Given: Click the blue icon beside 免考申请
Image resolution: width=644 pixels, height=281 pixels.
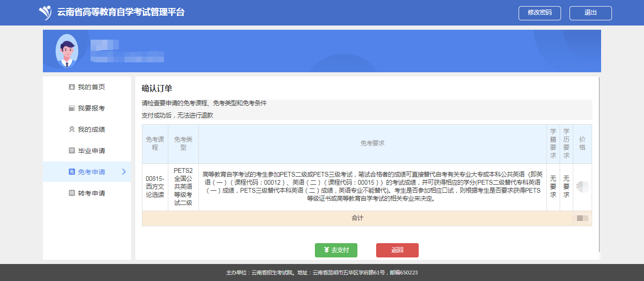Looking at the screenshot, I should click(72, 172).
